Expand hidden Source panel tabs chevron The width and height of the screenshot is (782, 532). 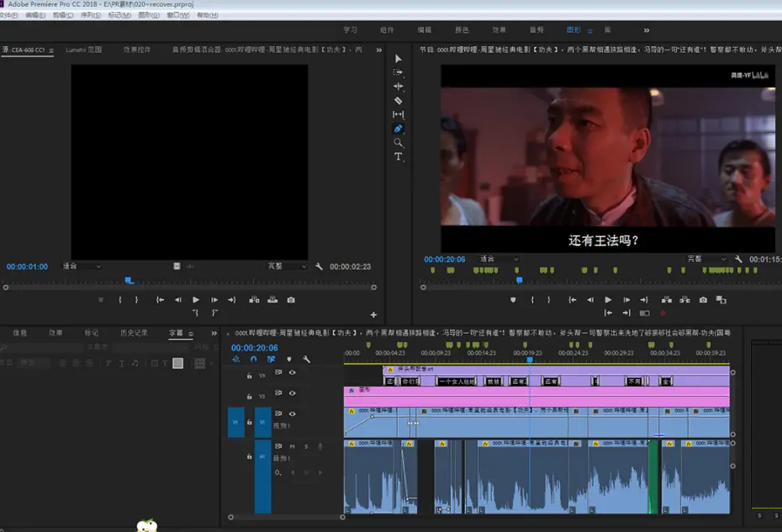coord(379,50)
